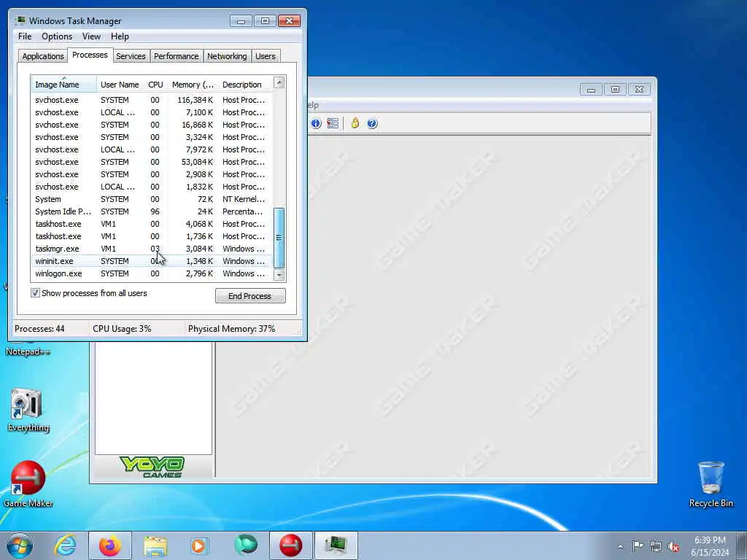Select svchost.exe row using 7,972 K

(152, 149)
